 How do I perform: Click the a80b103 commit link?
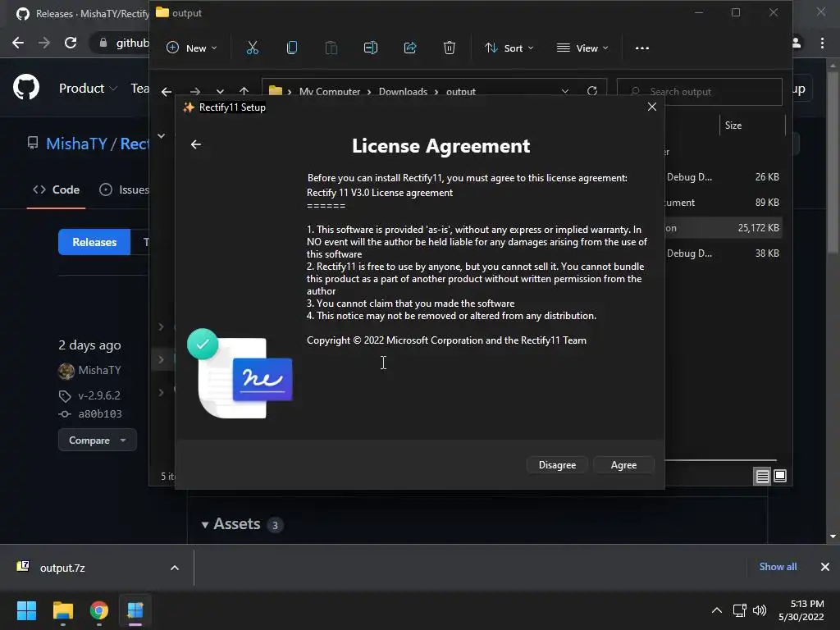[x=99, y=414]
